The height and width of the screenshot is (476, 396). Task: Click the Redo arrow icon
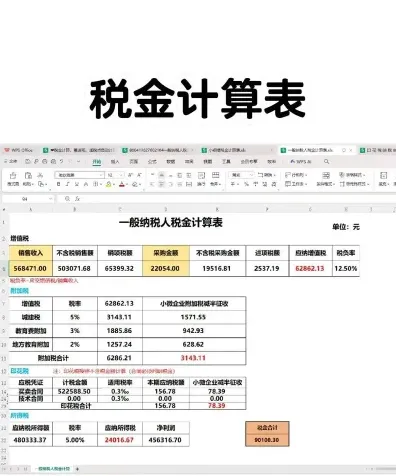tap(70, 161)
